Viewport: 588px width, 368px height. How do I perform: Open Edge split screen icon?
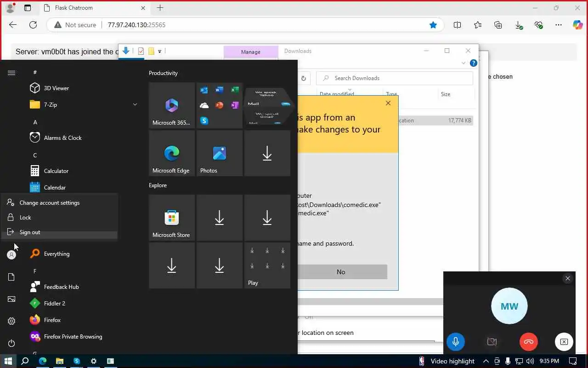[457, 25]
